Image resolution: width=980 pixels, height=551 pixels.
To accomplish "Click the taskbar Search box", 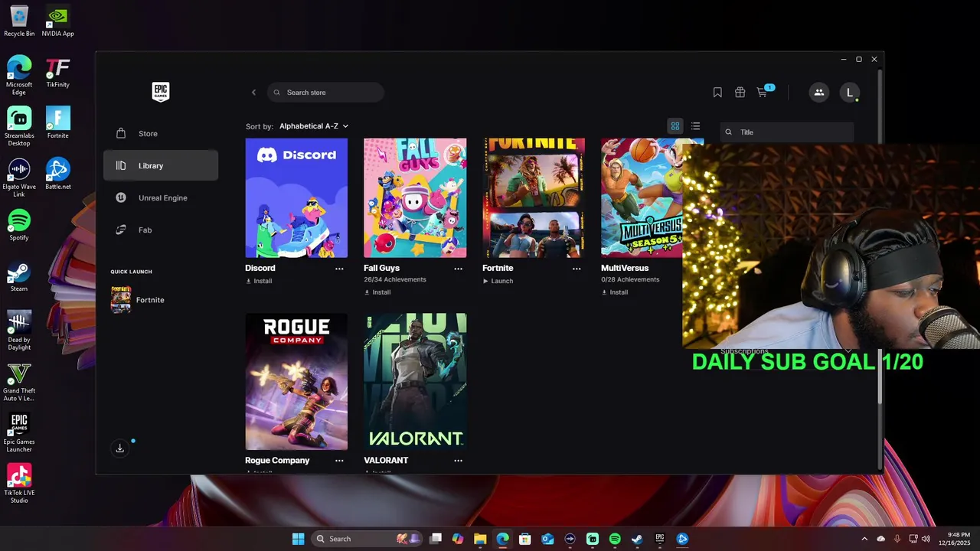I will (367, 539).
